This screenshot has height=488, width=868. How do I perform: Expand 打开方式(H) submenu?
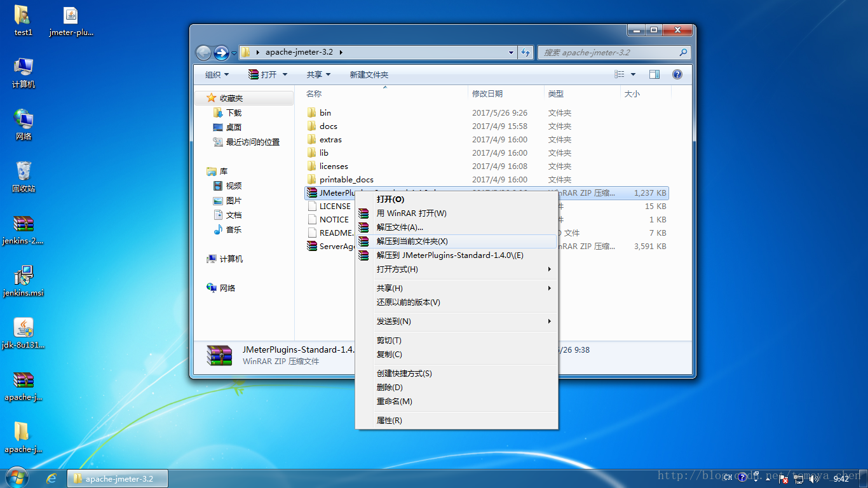tap(456, 269)
